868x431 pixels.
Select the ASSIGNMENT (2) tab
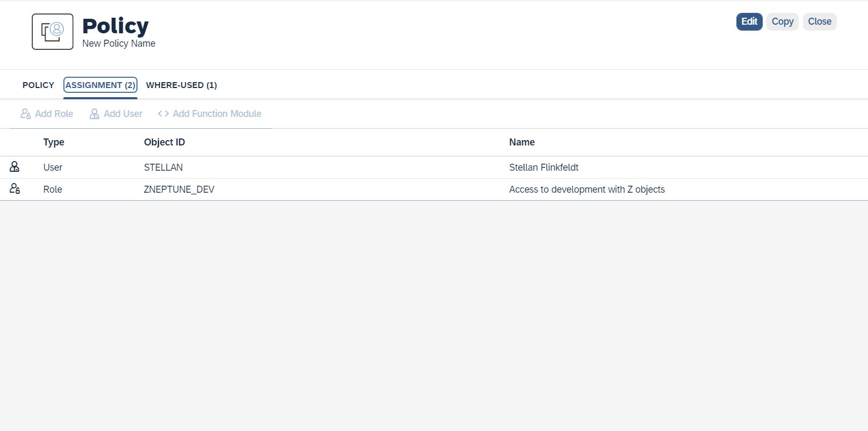[x=100, y=85]
